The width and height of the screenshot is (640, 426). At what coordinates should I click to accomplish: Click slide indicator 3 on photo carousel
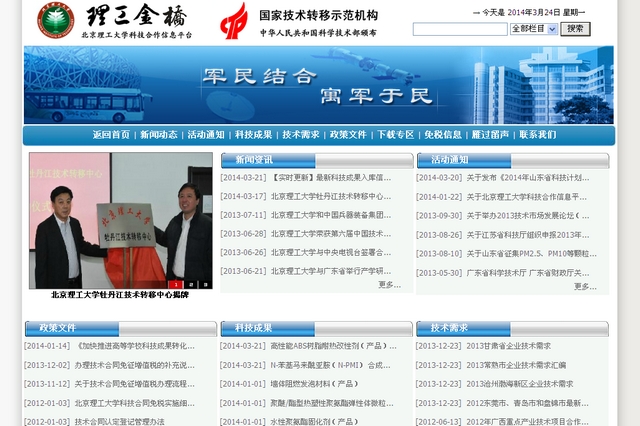[205, 284]
